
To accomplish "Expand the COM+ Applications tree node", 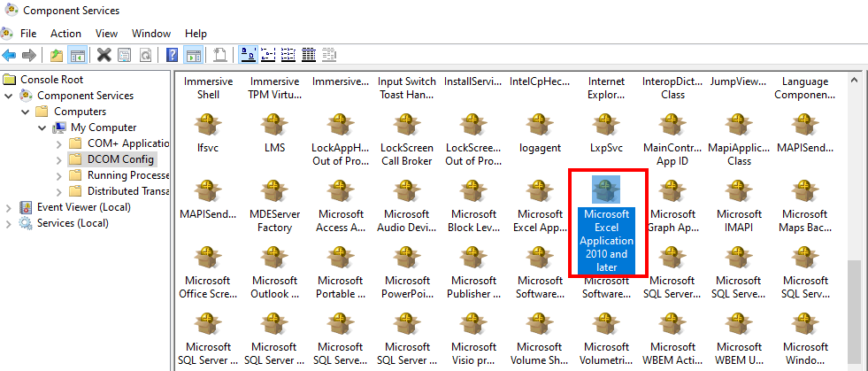I will (x=58, y=143).
